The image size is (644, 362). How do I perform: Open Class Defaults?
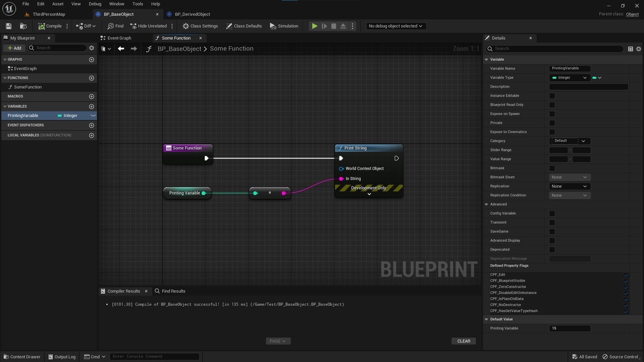[244, 26]
